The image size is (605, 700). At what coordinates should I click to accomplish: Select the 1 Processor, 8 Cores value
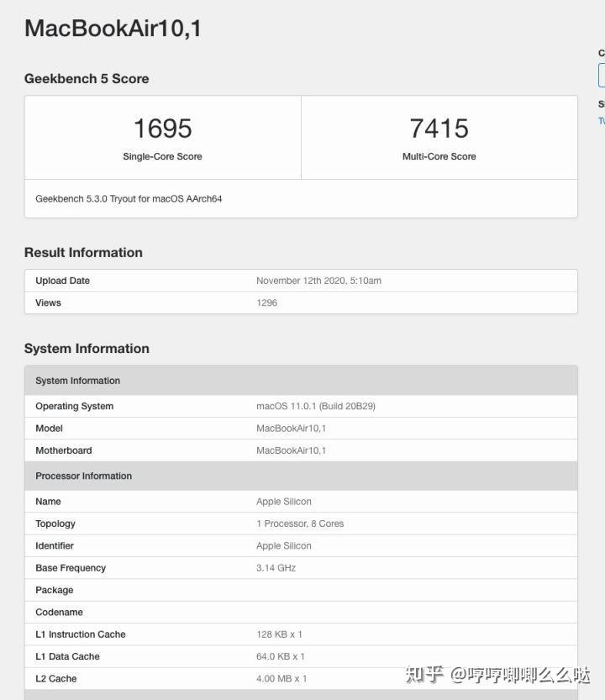[x=300, y=524]
